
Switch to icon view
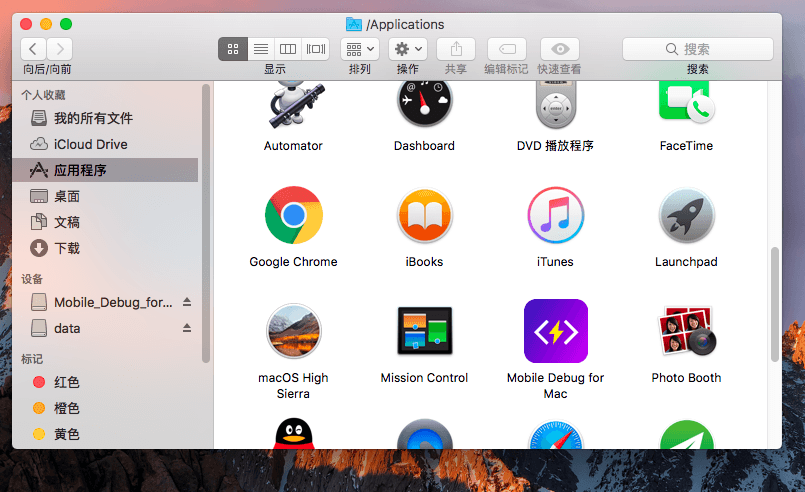tap(233, 49)
